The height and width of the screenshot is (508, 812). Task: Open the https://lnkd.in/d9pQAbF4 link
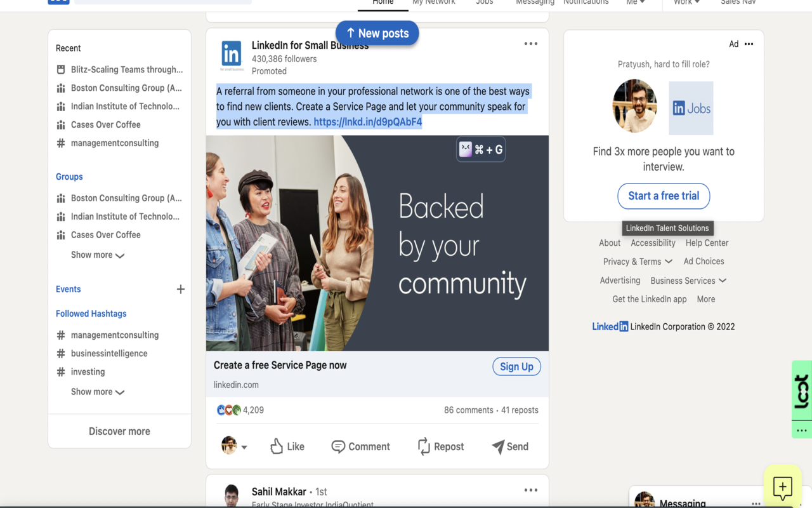tap(368, 122)
